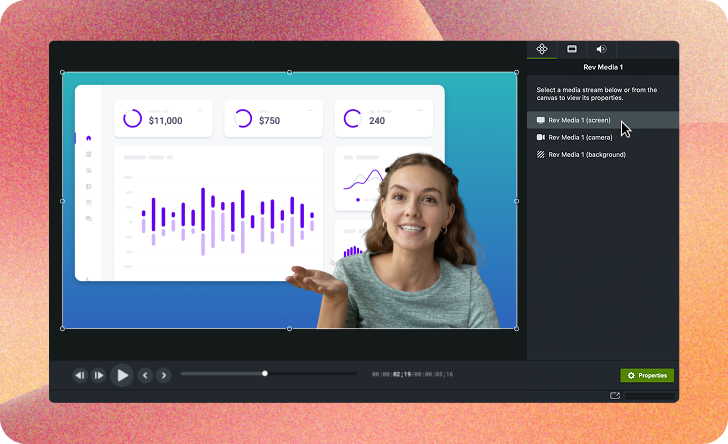Viewport: 728px width, 444px height.
Task: Step back one frame
Action: [80, 375]
